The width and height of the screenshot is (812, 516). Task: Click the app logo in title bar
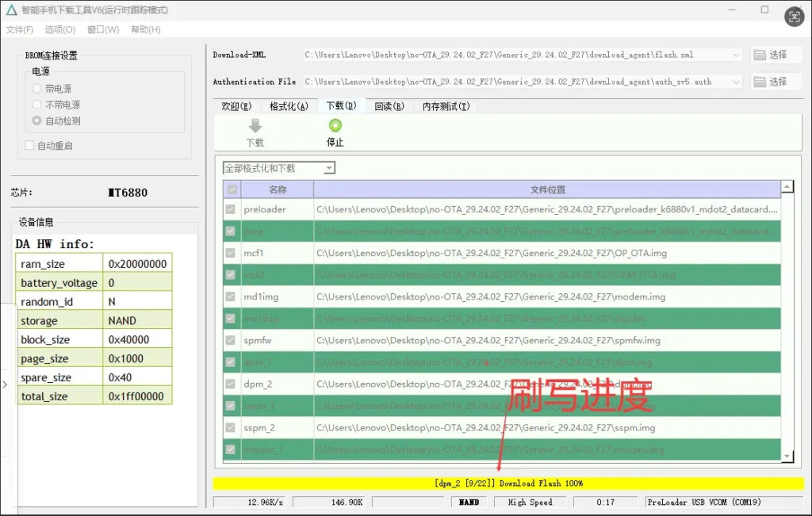[11, 10]
